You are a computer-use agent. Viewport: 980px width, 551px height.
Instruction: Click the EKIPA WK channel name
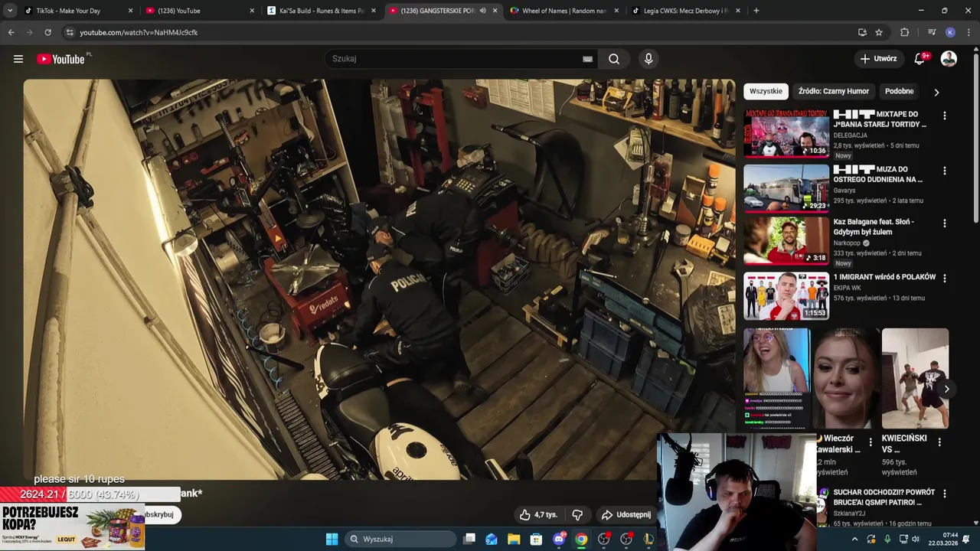[x=847, y=289]
